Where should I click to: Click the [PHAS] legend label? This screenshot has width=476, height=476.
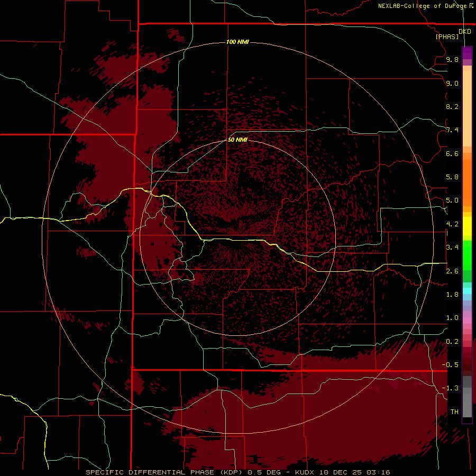click(447, 36)
